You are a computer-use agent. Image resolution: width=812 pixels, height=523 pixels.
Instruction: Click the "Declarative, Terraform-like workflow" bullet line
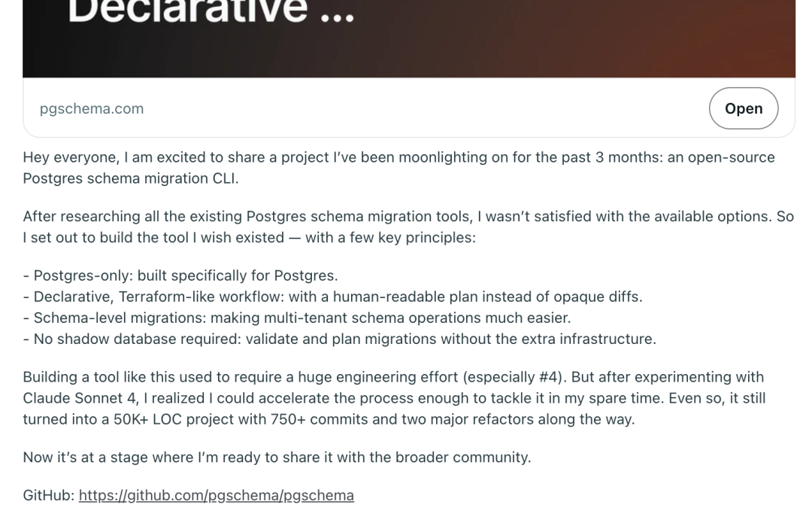(x=333, y=297)
